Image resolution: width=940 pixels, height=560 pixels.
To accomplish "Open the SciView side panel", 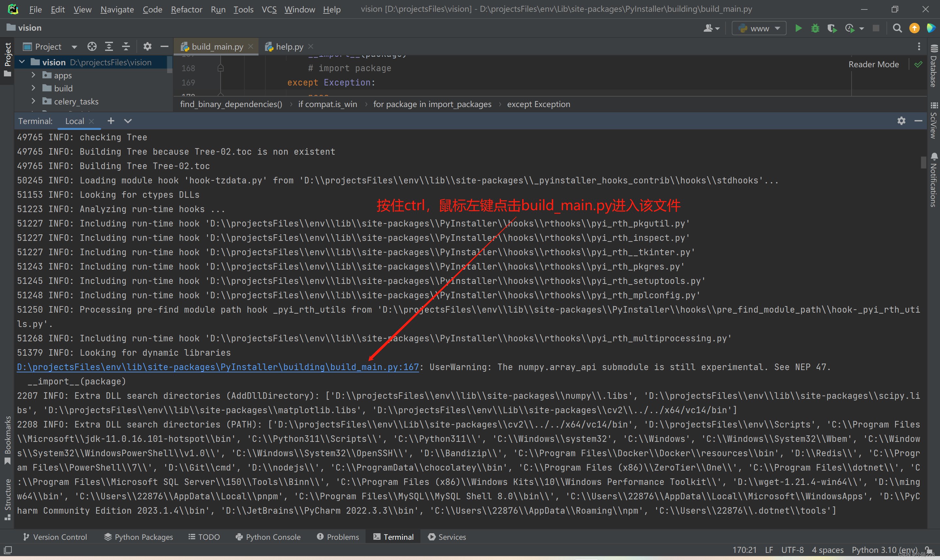I will coord(933,121).
